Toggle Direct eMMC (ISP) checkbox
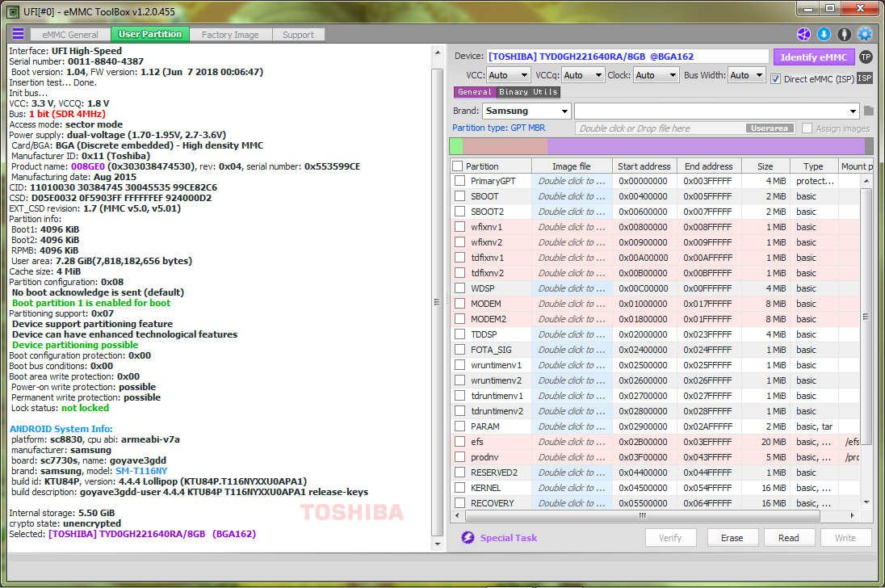885x588 pixels. click(775, 79)
